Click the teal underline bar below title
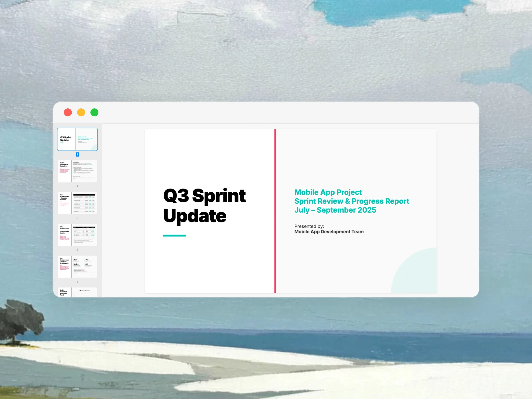Image resolution: width=532 pixels, height=399 pixels. click(x=174, y=236)
